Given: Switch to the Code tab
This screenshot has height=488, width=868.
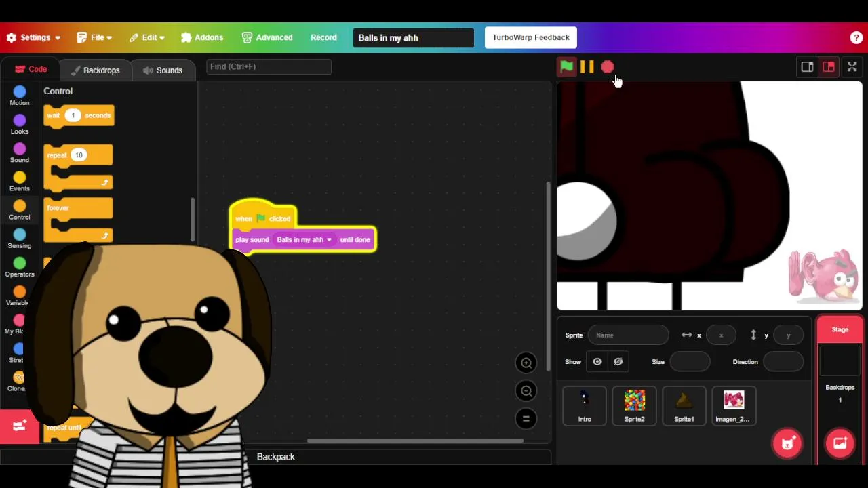Looking at the screenshot, I should [x=31, y=70].
